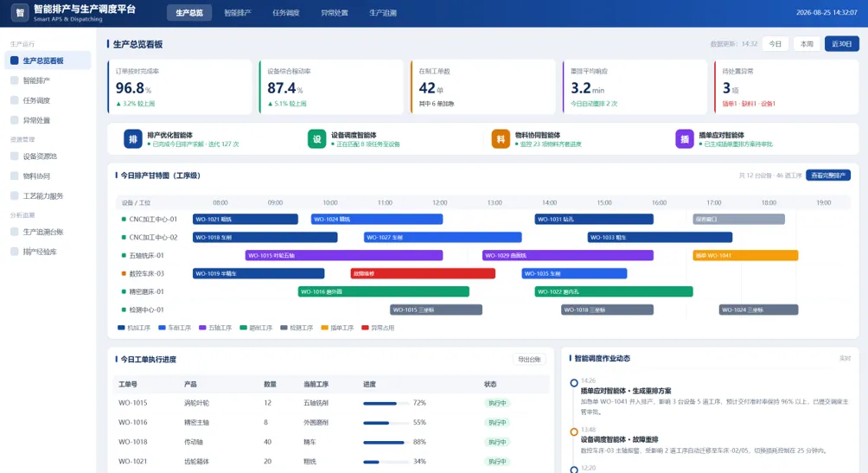Open 异常处置 top navigation tab
Image resolution: width=868 pixels, height=473 pixels.
(x=335, y=13)
